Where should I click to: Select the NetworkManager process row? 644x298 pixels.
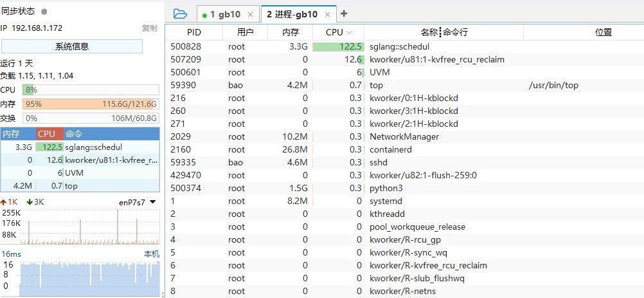[x=404, y=137]
